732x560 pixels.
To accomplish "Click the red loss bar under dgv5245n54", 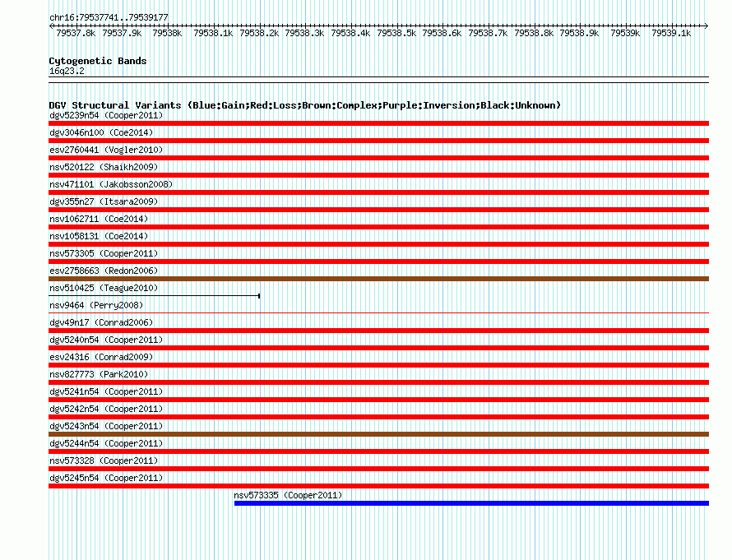I will click(x=378, y=486).
